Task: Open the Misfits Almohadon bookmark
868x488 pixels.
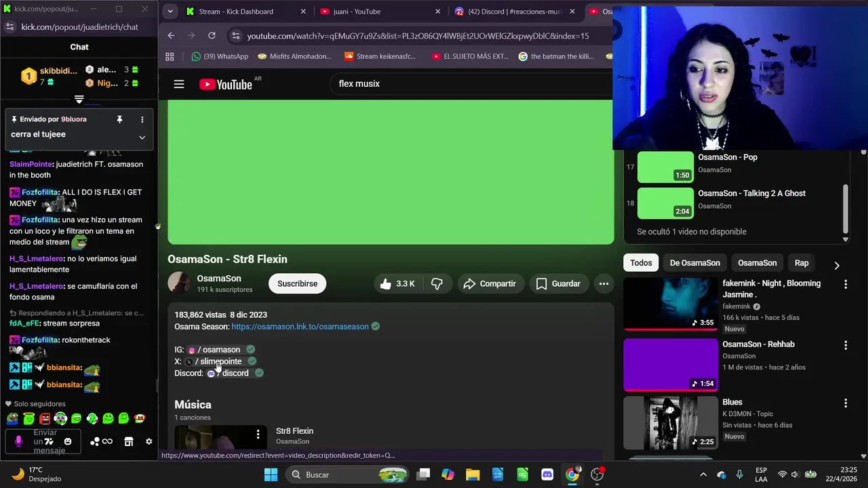Action: tap(295, 56)
